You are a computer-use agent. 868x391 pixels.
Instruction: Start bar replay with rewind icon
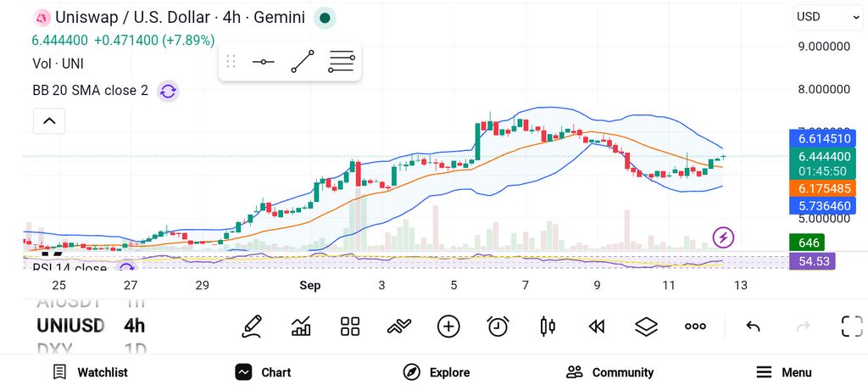(x=596, y=327)
